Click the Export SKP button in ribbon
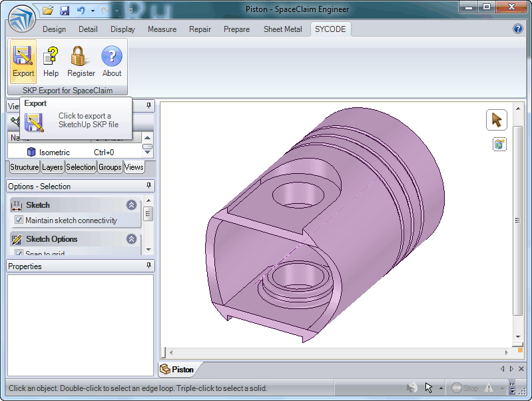This screenshot has width=532, height=401. [23, 61]
